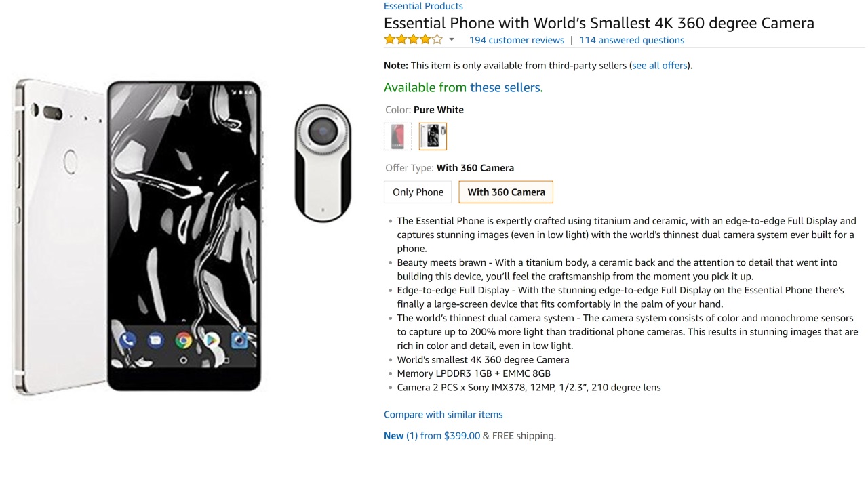Select the 'Only Phone' offer type
868x488 pixels.
tap(418, 192)
